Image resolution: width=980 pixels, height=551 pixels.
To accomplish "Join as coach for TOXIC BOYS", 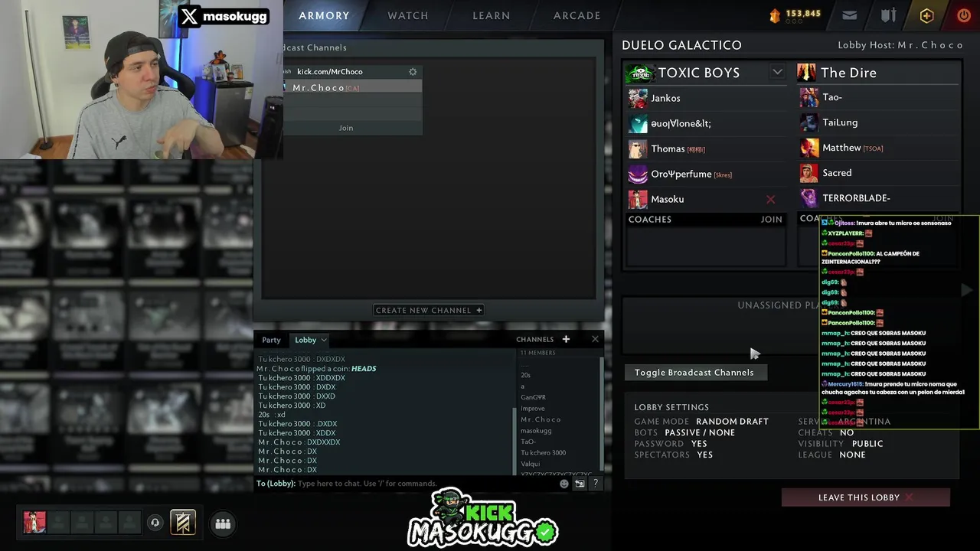I will point(771,219).
